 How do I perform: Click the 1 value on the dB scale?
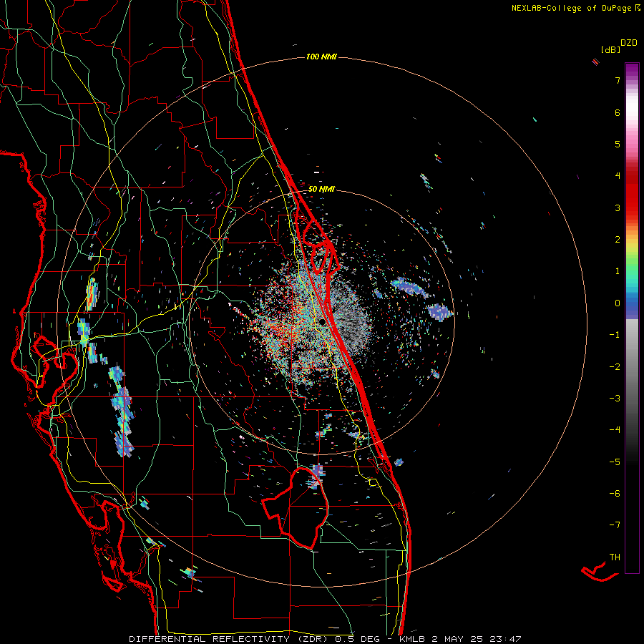(x=618, y=271)
